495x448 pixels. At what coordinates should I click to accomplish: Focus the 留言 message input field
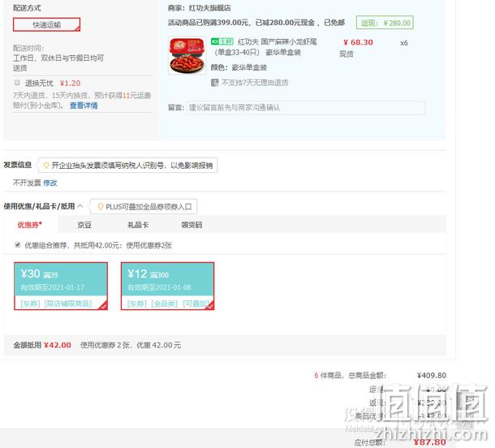tap(306, 108)
